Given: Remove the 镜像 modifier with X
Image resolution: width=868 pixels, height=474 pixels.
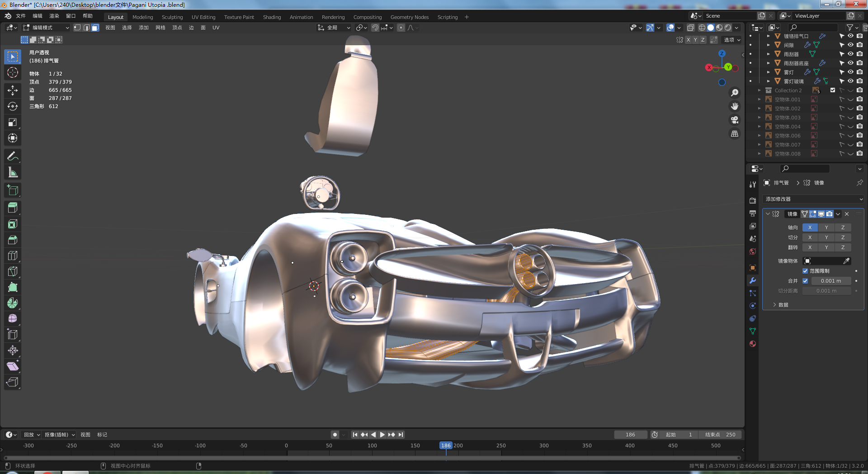Looking at the screenshot, I should [x=847, y=214].
